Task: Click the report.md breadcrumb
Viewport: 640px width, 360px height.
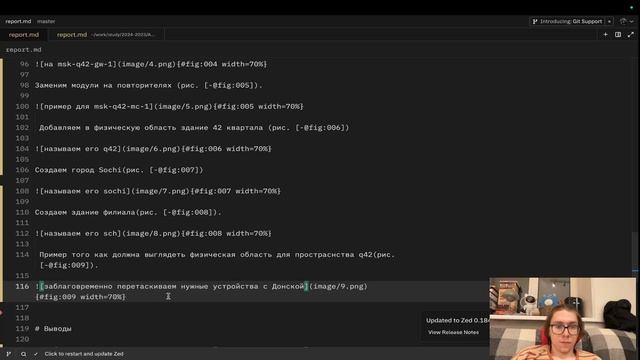Action: pos(23,49)
